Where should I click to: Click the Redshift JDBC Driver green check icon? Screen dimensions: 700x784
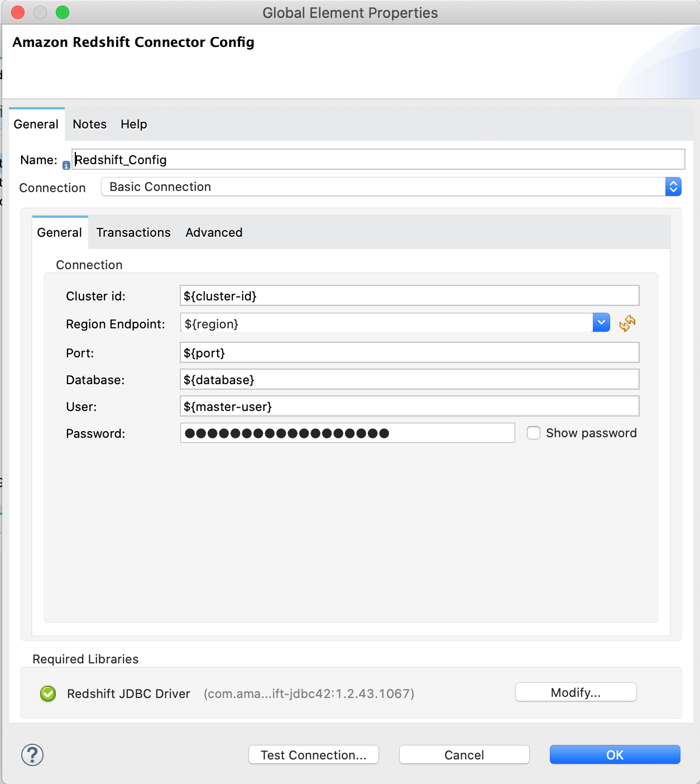tap(48, 694)
